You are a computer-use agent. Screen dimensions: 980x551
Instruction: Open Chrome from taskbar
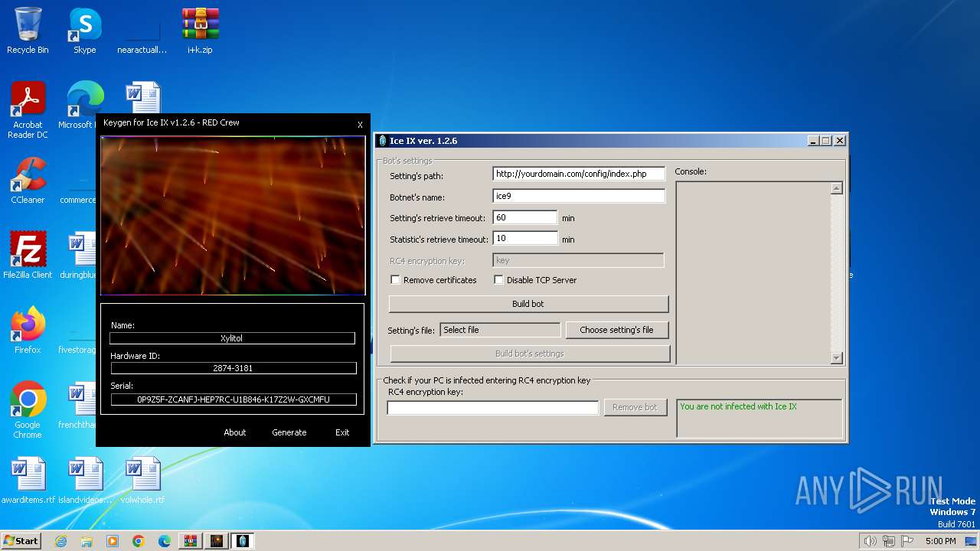pos(139,541)
